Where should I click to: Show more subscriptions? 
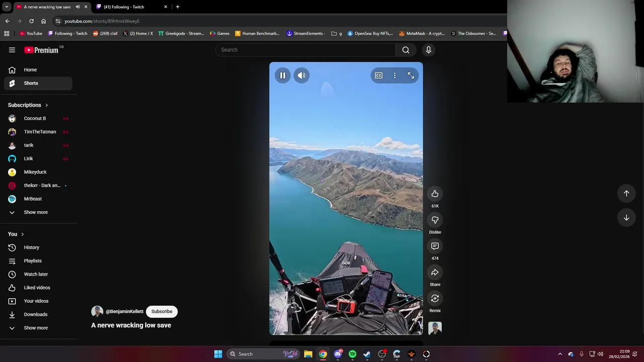pyautogui.click(x=38, y=212)
